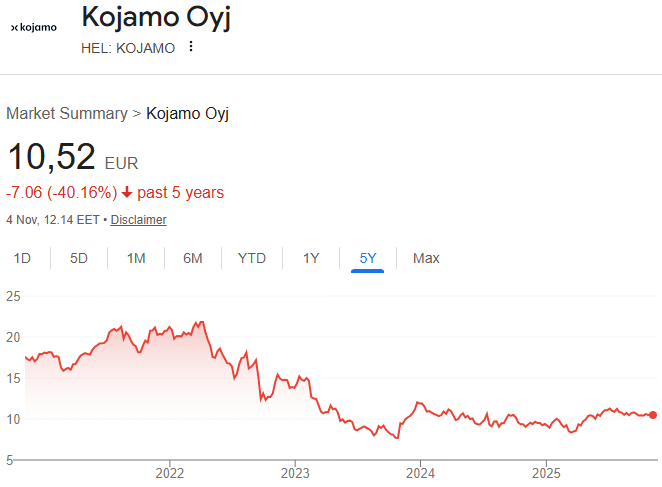This screenshot has height=487, width=662.
Task: Select the 5Y time range tab
Action: (368, 258)
